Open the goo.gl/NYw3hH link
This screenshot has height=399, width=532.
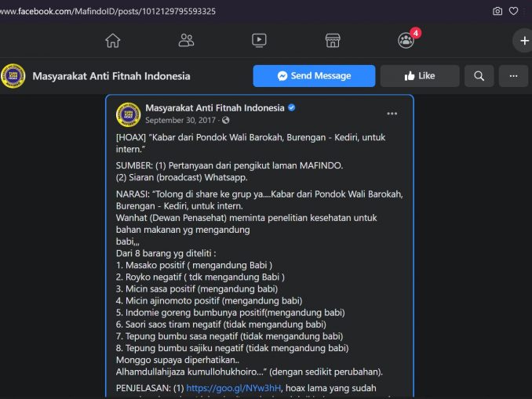pos(233,388)
